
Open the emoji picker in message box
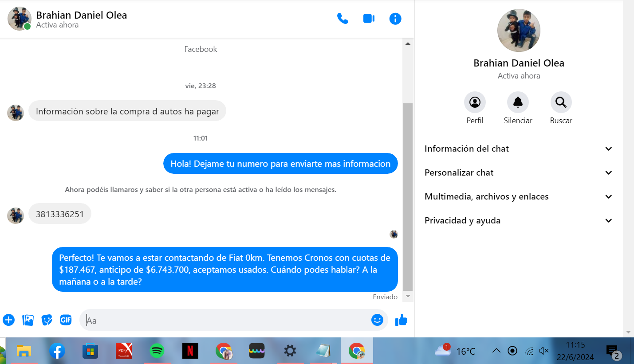click(377, 320)
